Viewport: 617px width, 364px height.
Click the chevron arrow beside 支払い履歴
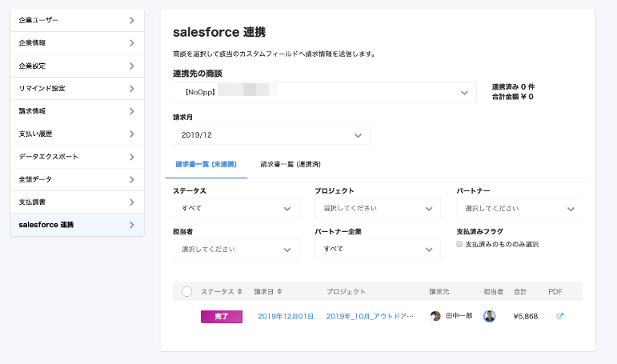pyautogui.click(x=132, y=134)
